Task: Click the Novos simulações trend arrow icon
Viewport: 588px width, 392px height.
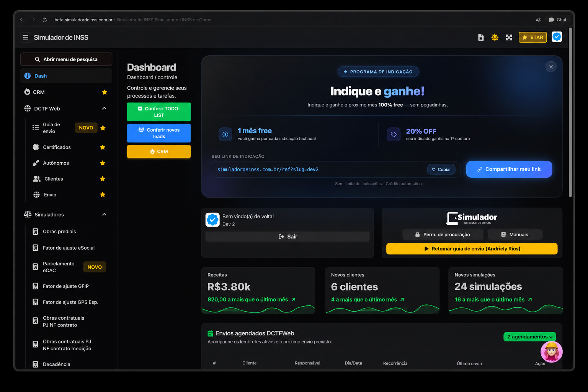Action: click(x=530, y=299)
